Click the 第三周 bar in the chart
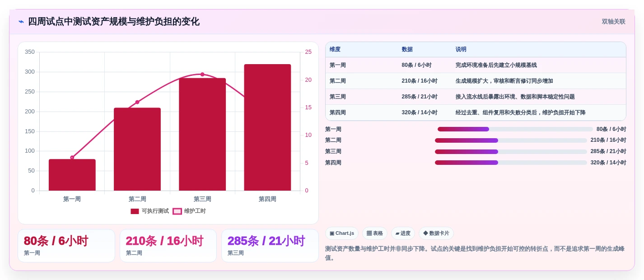The height and width of the screenshot is (280, 644). click(x=202, y=134)
